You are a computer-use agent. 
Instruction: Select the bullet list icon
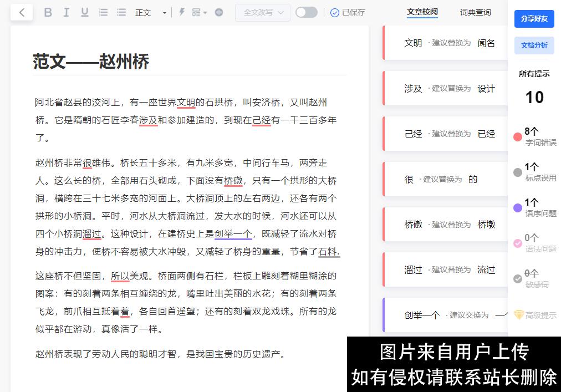(x=121, y=12)
